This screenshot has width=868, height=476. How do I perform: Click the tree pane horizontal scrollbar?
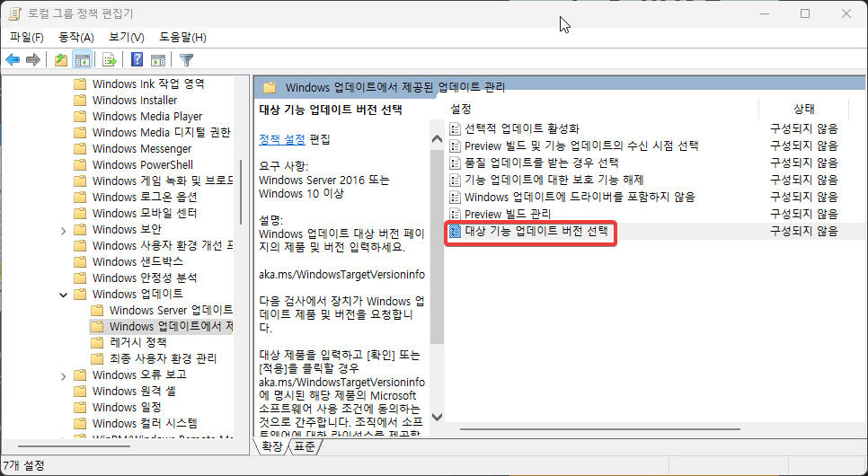(x=75, y=446)
